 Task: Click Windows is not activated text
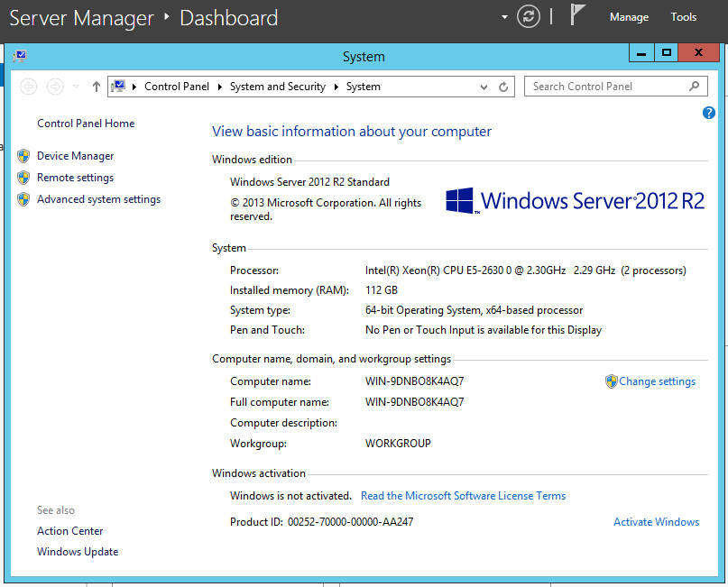(x=290, y=496)
